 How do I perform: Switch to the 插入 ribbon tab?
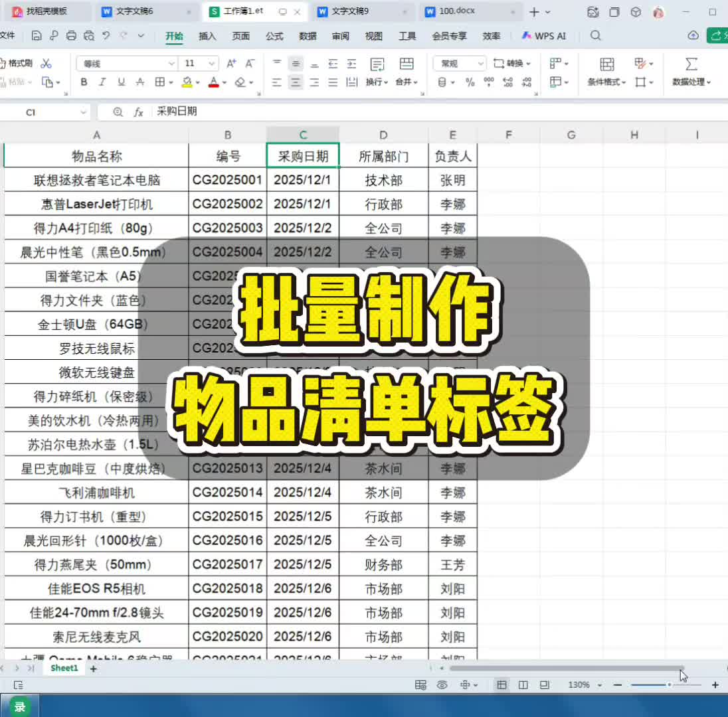click(208, 37)
